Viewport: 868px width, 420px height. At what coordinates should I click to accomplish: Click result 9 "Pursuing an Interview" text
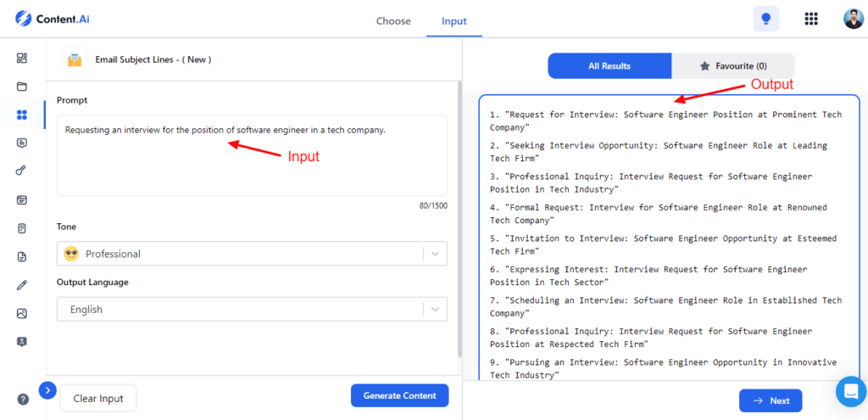tap(663, 369)
